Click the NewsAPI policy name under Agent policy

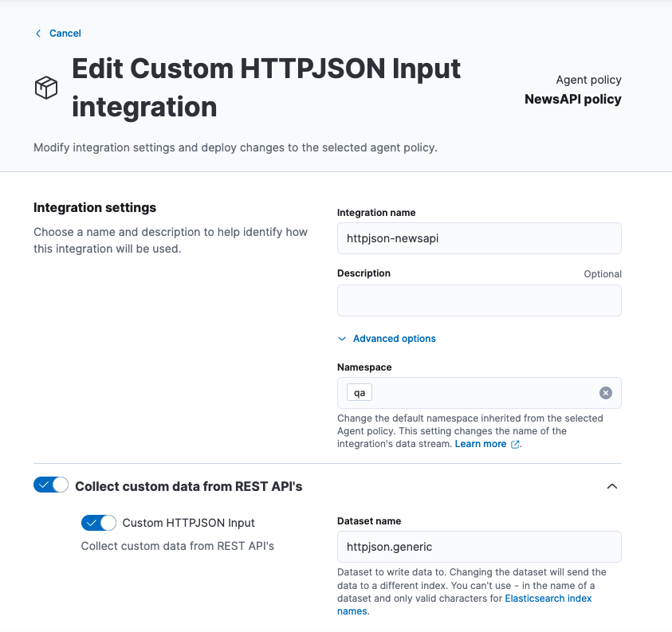point(572,99)
